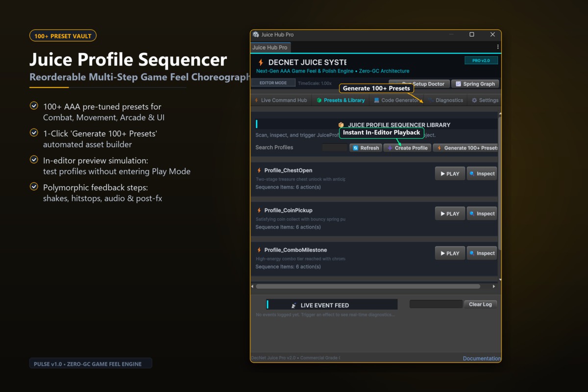Screen dimensions: 588x392
Task: Click the Profile_ComboMilestone name text
Action: 295,250
